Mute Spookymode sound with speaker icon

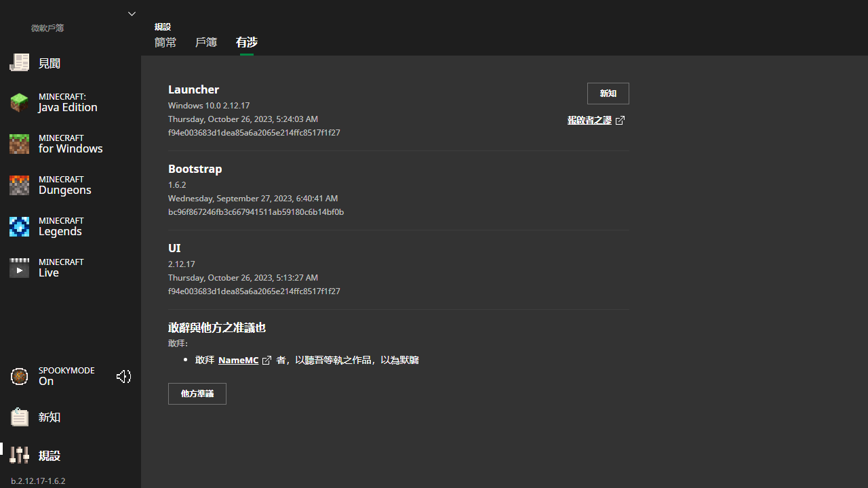point(123,376)
